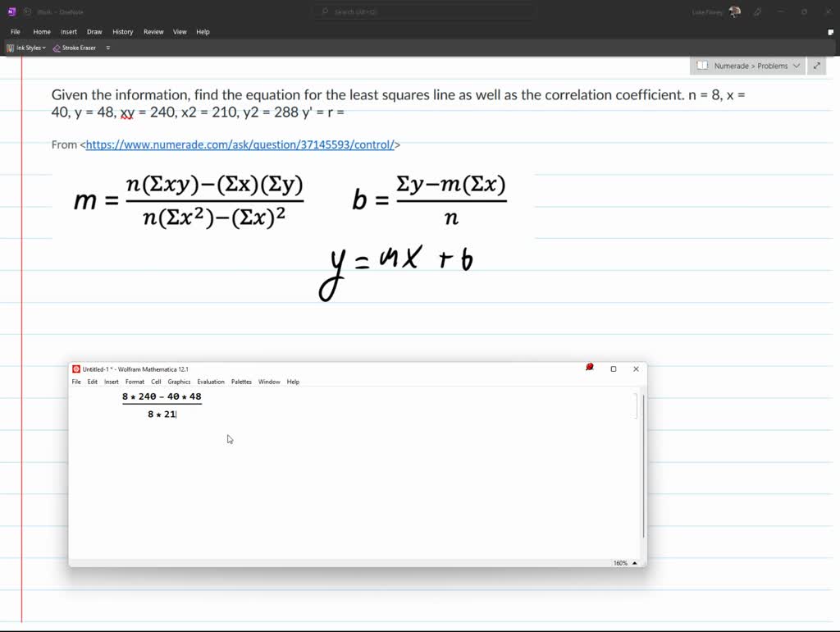Open the ribbon display options control
The height and width of the screenshot is (632, 840).
pos(108,48)
